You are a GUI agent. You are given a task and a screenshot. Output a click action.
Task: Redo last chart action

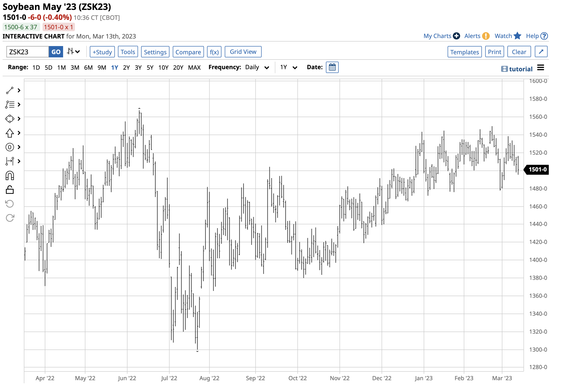point(10,218)
